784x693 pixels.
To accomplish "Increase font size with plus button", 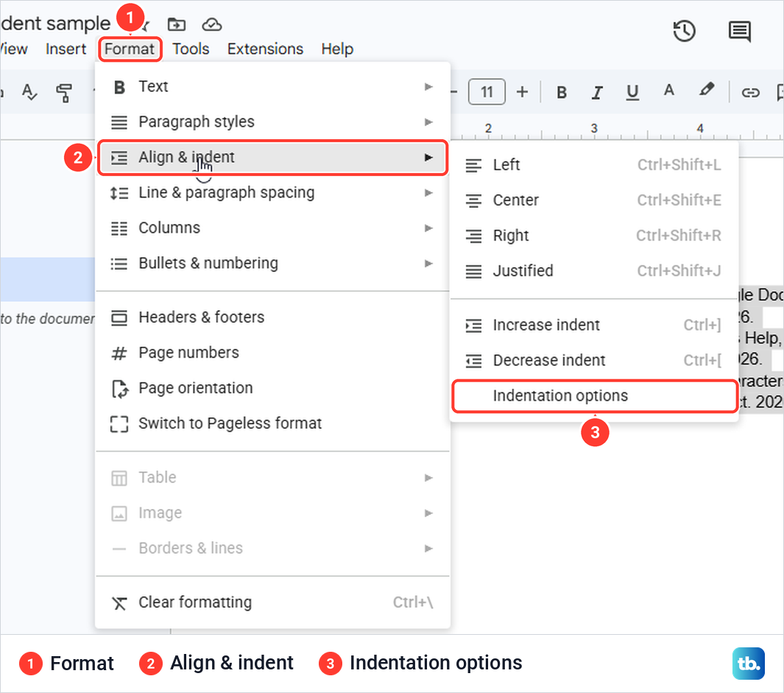I will 522,91.
